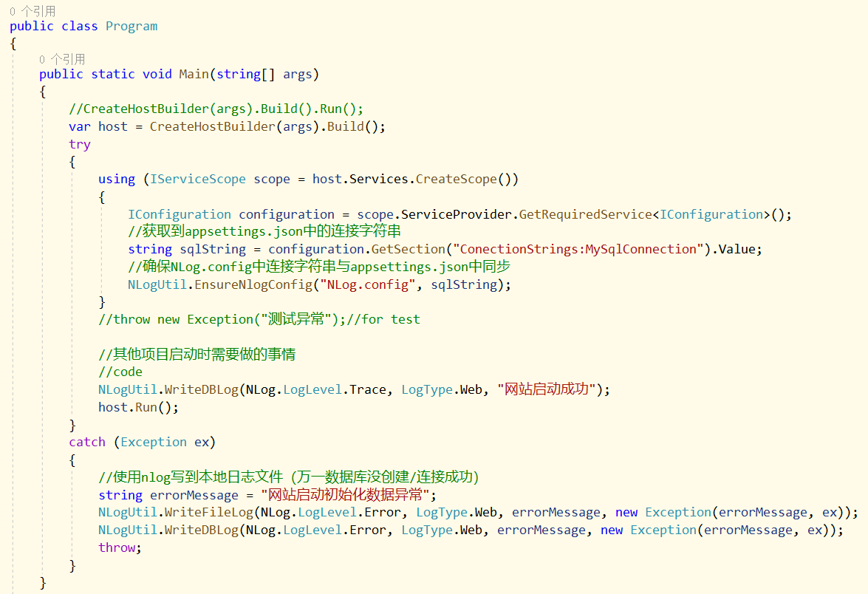This screenshot has height=594, width=868.
Task: Click the references CodeLens above class Program
Action: 33,10
